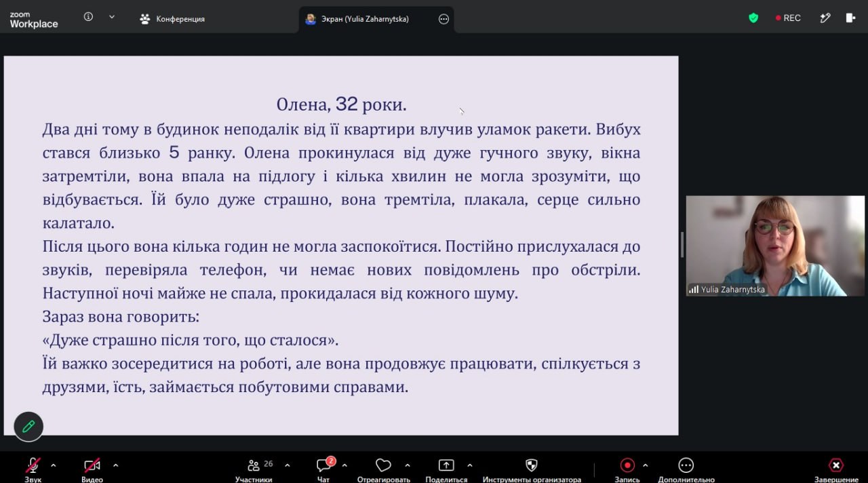Click the green encryption shield icon

point(753,18)
